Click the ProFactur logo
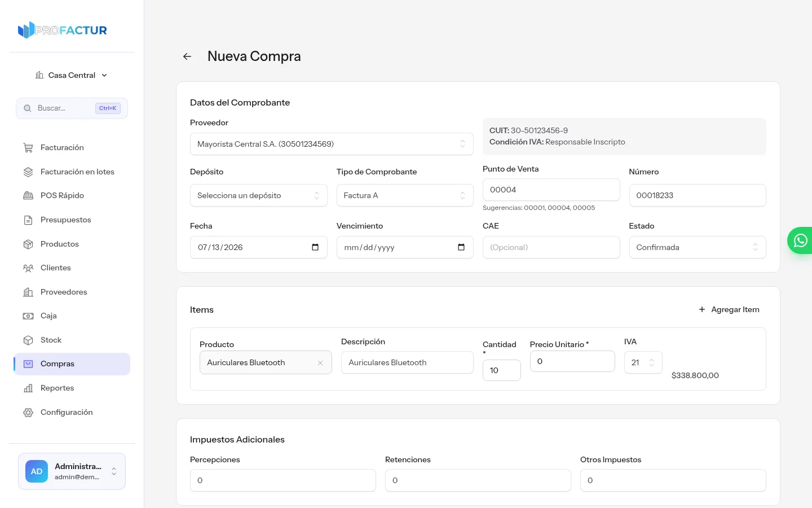Viewport: 812px width, 508px height. tap(63, 30)
